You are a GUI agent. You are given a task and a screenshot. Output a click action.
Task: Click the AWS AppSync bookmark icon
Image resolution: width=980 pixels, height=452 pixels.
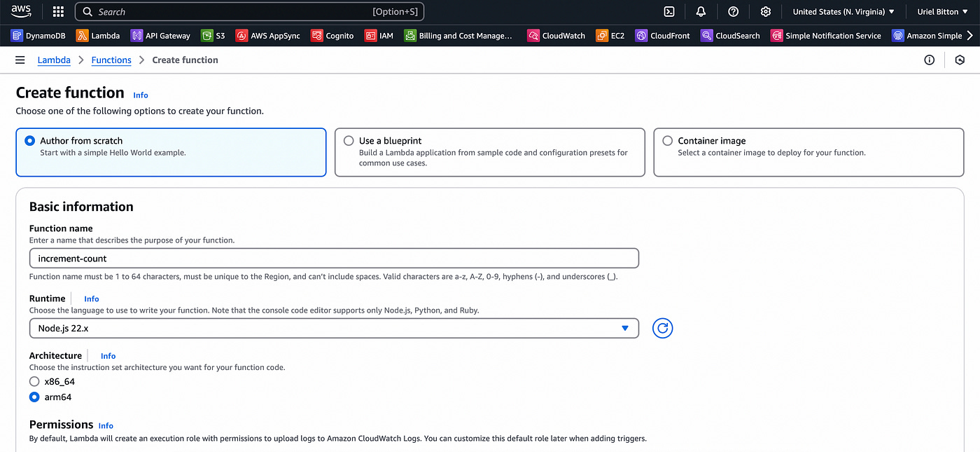[241, 36]
